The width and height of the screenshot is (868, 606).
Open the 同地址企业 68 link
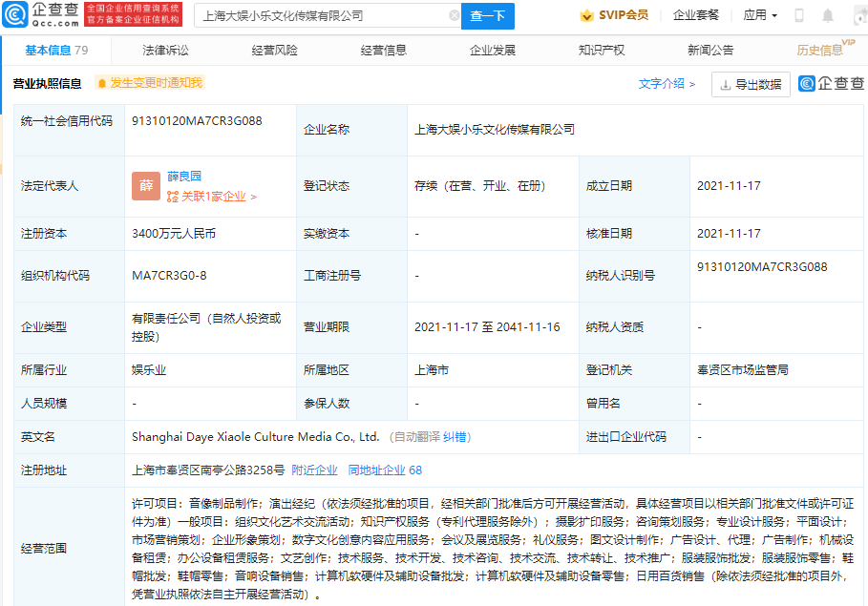[385, 470]
